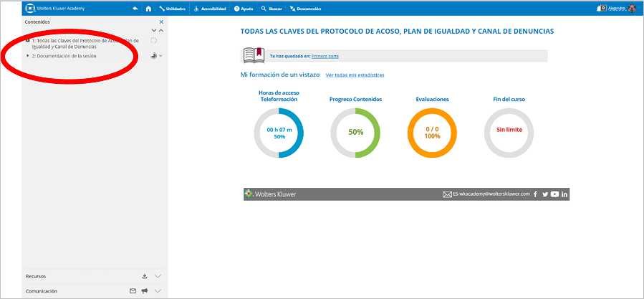Screen dimensions: 644x299
Task: Click Horas de acceso Teleformación ring chart
Action: (x=279, y=133)
